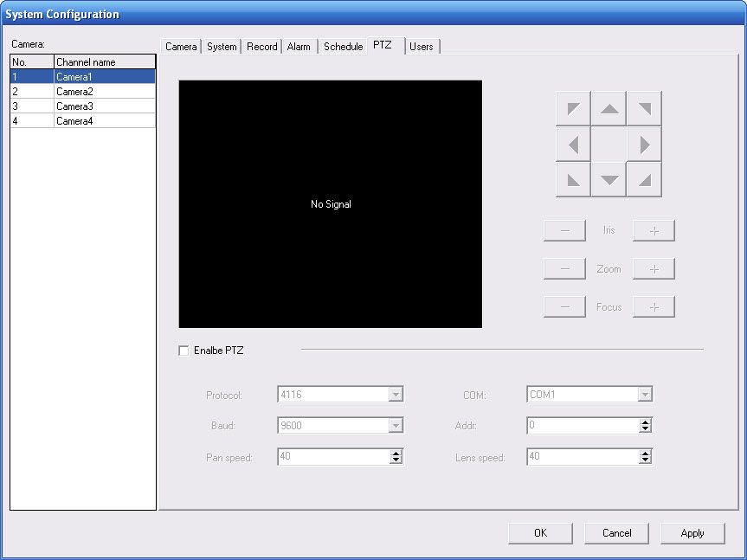This screenshot has height=560, width=747.
Task: Increase Pan speed with up stepper
Action: 396,453
